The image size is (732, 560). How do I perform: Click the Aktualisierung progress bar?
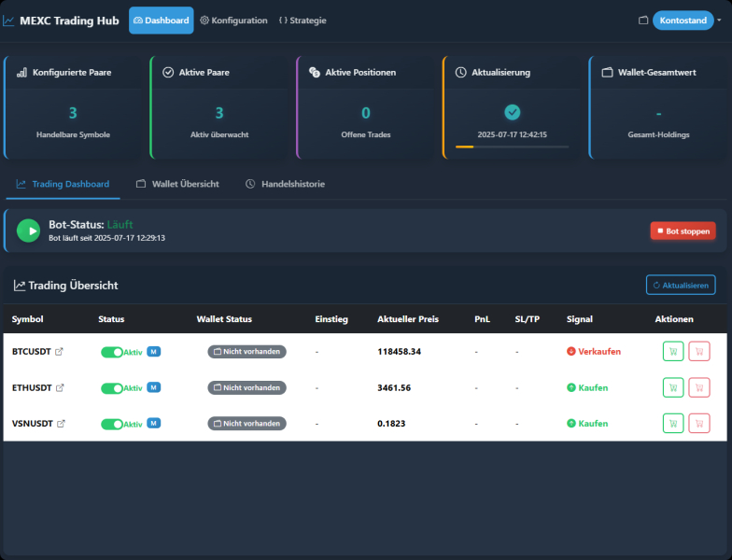tap(512, 147)
